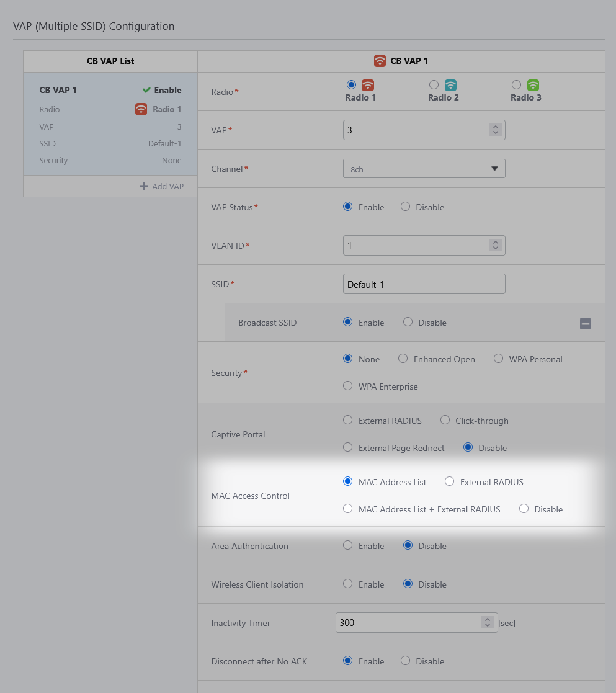This screenshot has height=693, width=616.
Task: Click the Radio 1 icon in CB VAP List
Action: pos(141,109)
